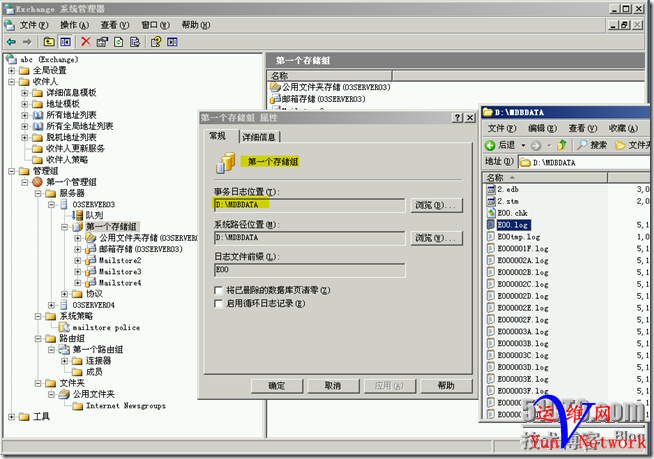Click Browse for system path location
Screen dimensions: 654x459
click(437, 238)
